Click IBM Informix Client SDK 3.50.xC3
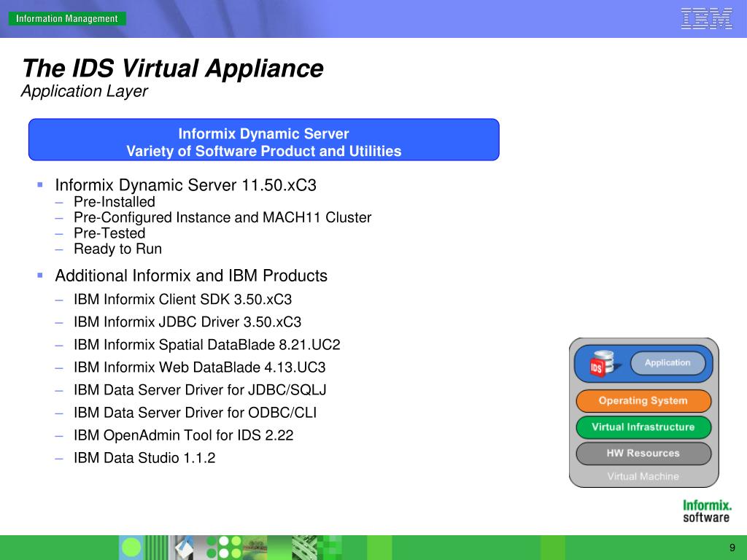Image resolution: width=747 pixels, height=560 pixels. [x=182, y=300]
